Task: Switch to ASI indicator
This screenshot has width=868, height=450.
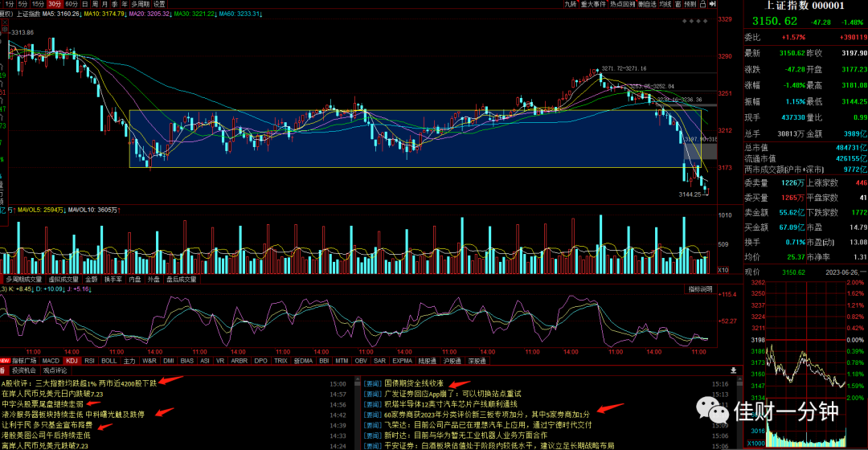Action: pyautogui.click(x=205, y=361)
